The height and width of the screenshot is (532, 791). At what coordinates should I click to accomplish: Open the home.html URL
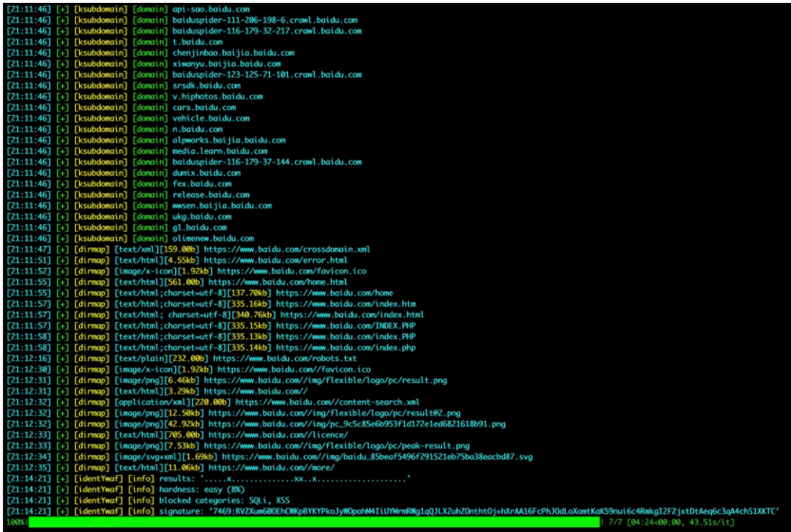point(278,282)
